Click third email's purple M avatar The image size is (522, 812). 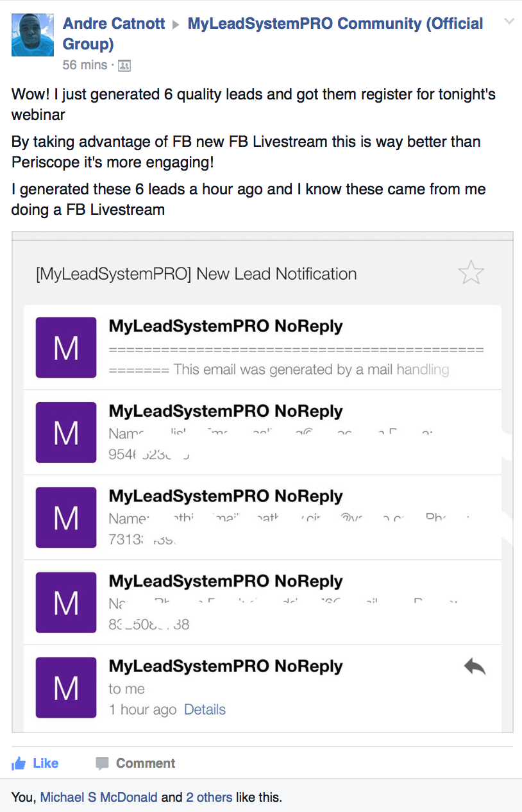click(66, 518)
